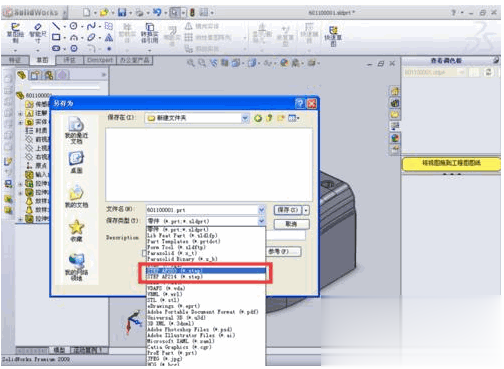Click the 取消 cancel button
Image resolution: width=504 pixels, height=369 pixels.
[291, 224]
